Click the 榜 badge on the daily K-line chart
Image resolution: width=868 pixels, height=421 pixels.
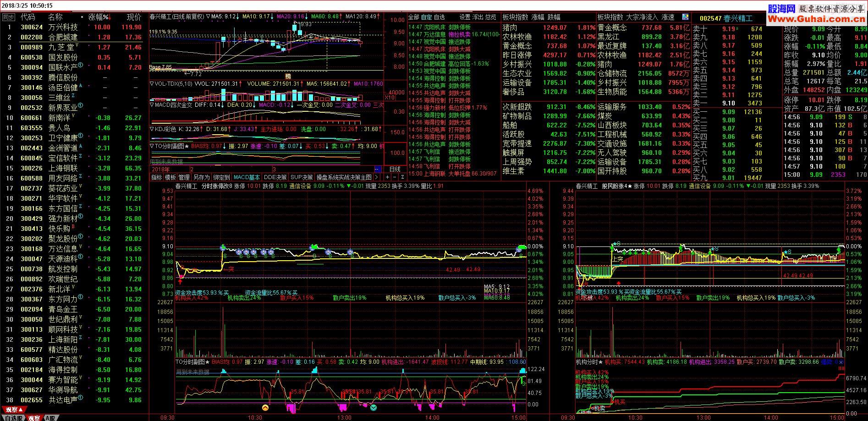(x=288, y=76)
